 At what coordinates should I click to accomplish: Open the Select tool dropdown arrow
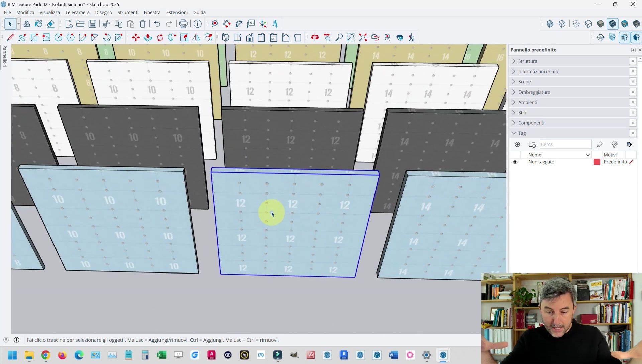(18, 24)
